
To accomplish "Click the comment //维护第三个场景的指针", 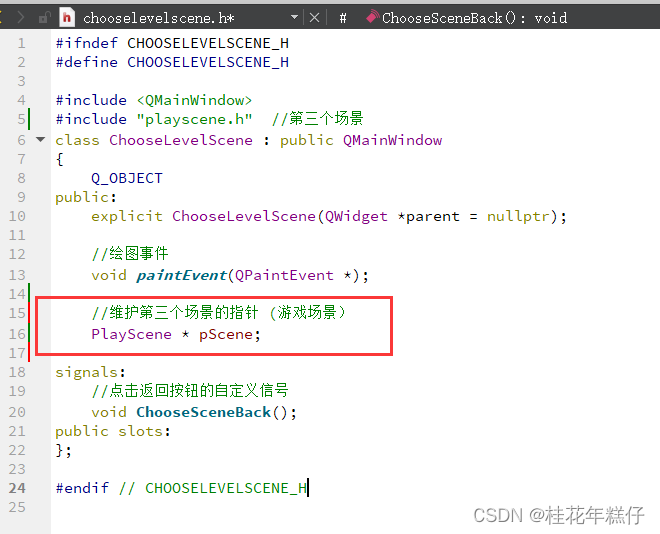I will [x=175, y=313].
